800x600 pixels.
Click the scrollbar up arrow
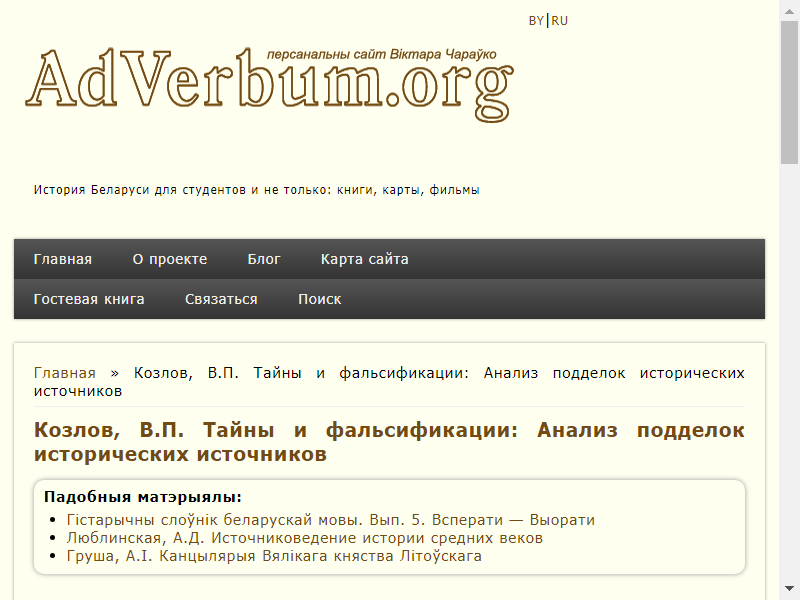click(790, 8)
